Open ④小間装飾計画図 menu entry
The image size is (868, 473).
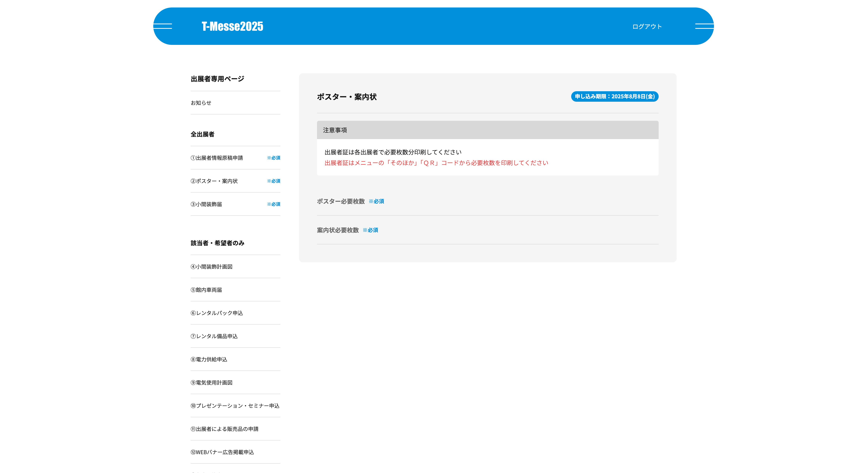coord(212,267)
